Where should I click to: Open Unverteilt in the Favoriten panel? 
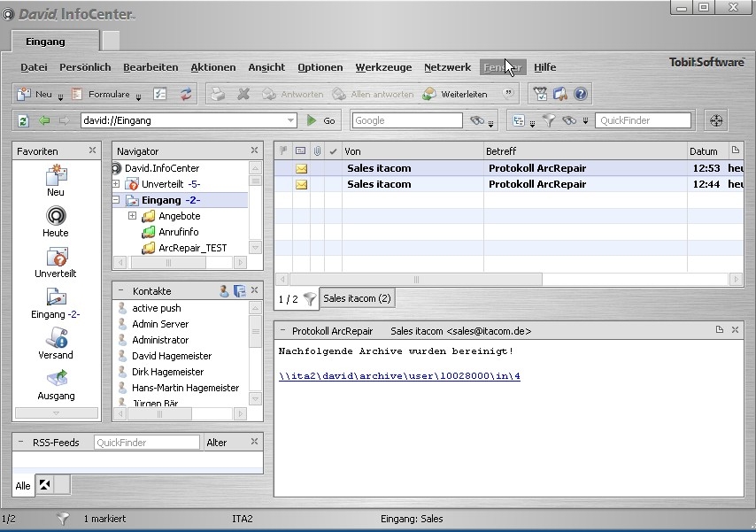point(56,263)
